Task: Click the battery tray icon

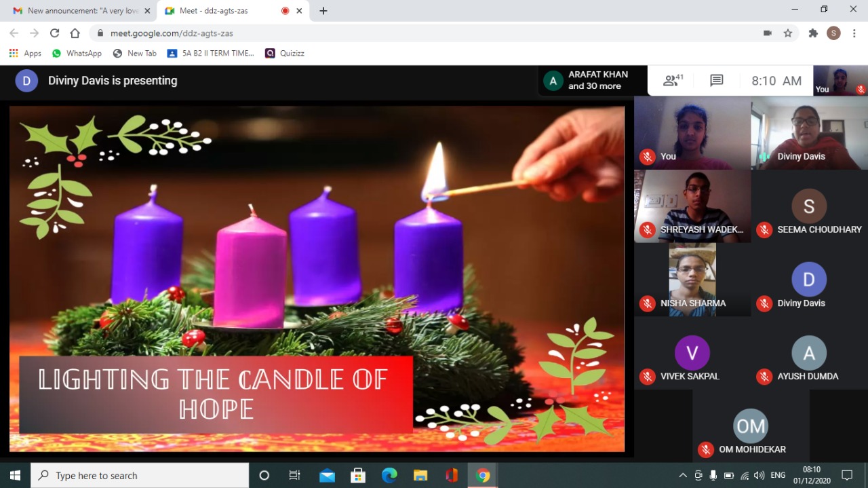Action: click(x=729, y=475)
